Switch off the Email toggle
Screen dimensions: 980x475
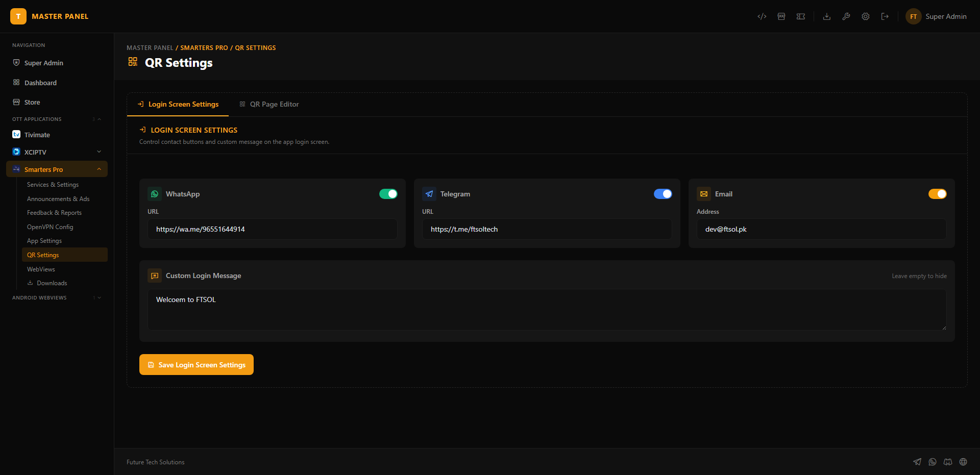(x=938, y=194)
